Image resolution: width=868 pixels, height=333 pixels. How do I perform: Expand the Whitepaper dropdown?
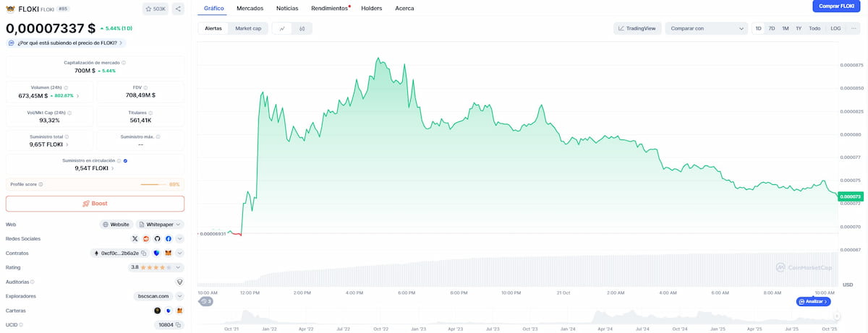point(161,225)
